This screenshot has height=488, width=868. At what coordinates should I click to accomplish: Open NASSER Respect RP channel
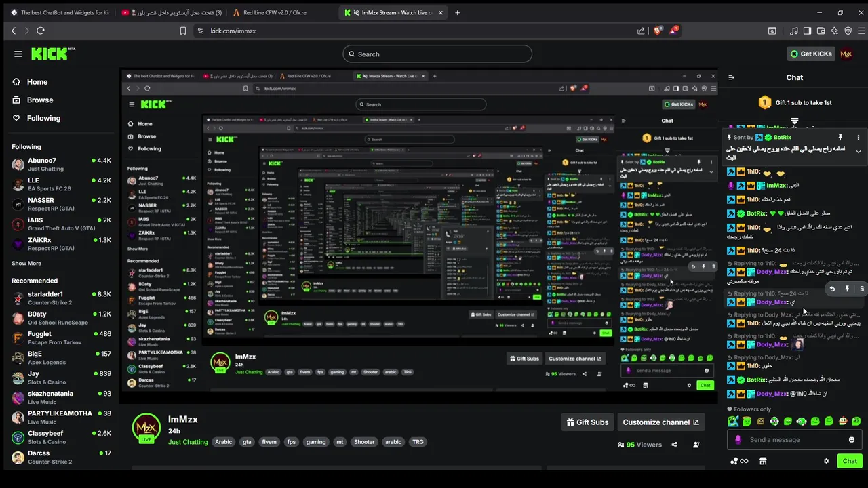61,204
